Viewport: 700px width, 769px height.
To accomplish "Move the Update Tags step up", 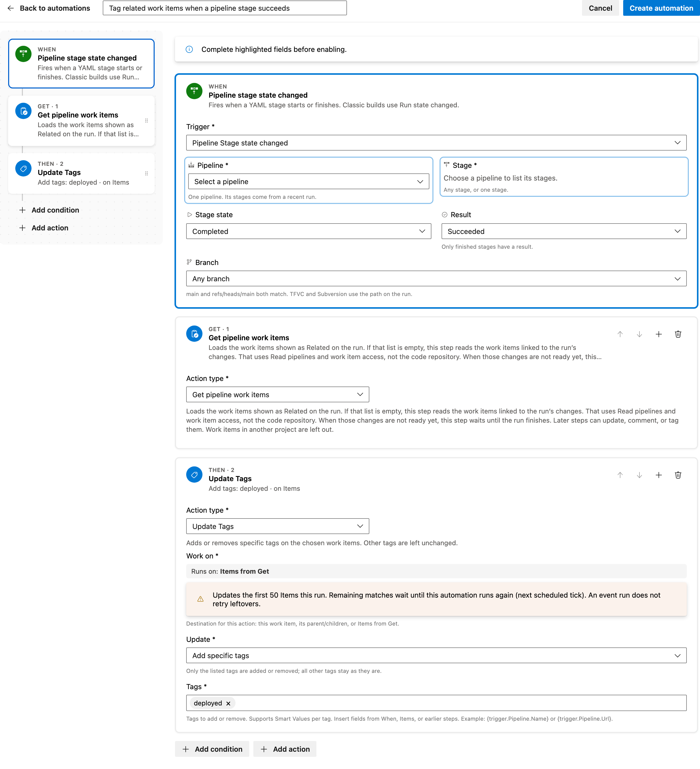I will 620,475.
